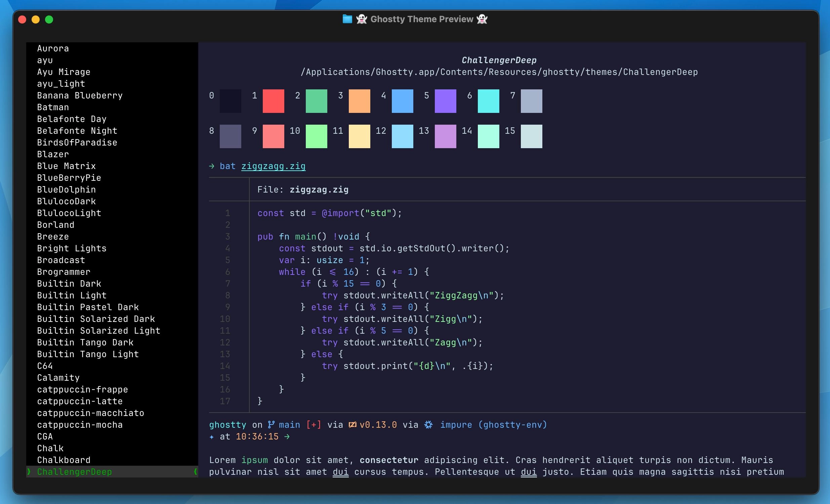
Task: Choose the Builtin Dark theme
Action: 69,284
